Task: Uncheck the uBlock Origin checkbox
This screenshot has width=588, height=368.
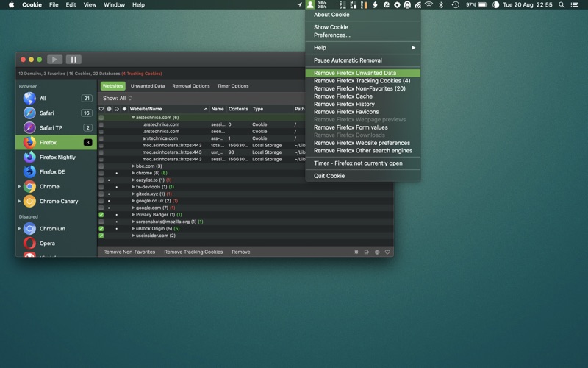Action: 101,229
